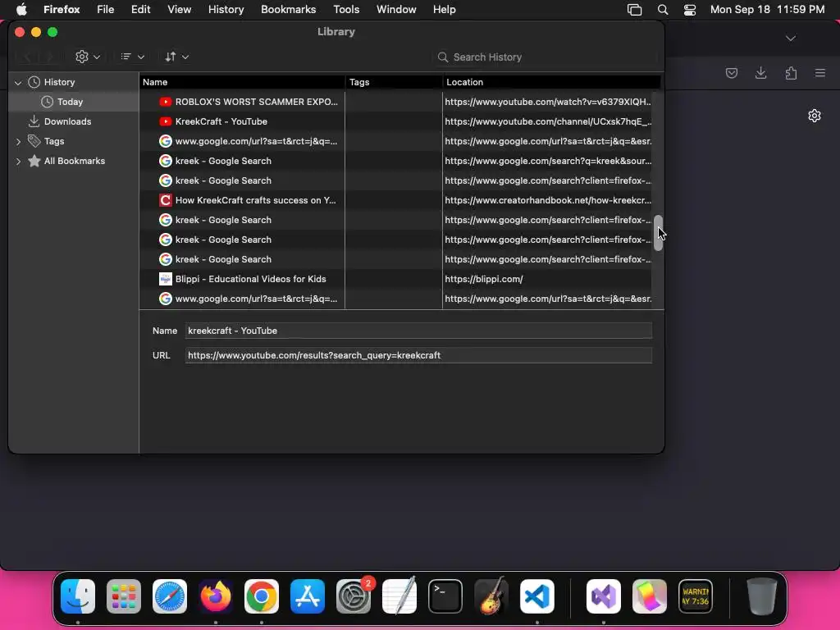Click the Blippi favicon icon
Image resolution: width=840 pixels, height=630 pixels.
coord(166,279)
